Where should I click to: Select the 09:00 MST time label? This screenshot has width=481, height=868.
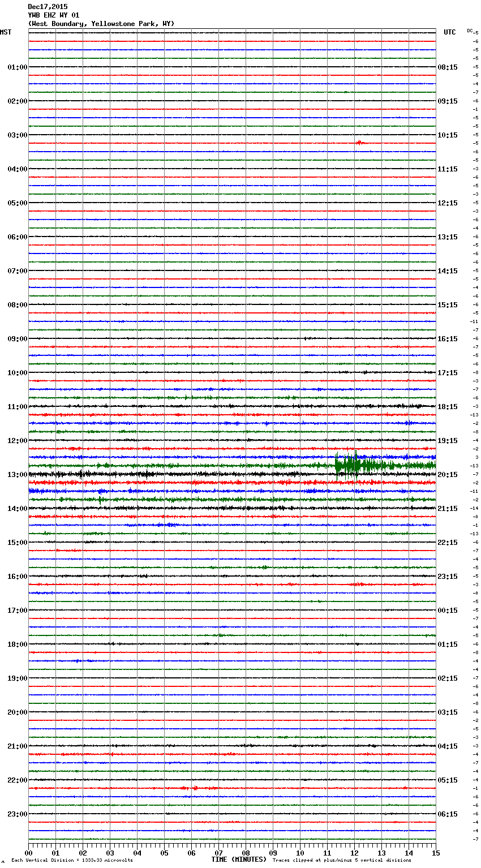pos(17,339)
